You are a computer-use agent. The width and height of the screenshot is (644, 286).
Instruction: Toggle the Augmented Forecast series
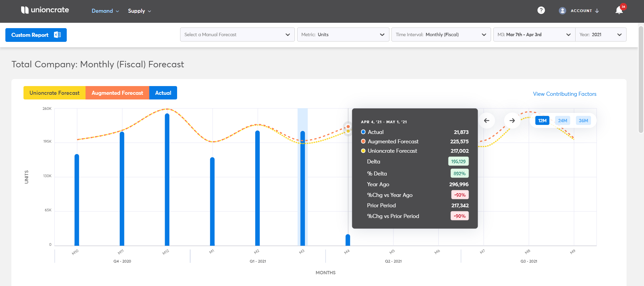117,93
